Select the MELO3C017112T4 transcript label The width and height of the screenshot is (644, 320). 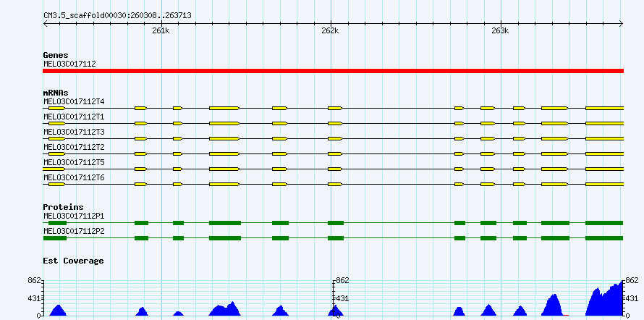click(x=74, y=101)
